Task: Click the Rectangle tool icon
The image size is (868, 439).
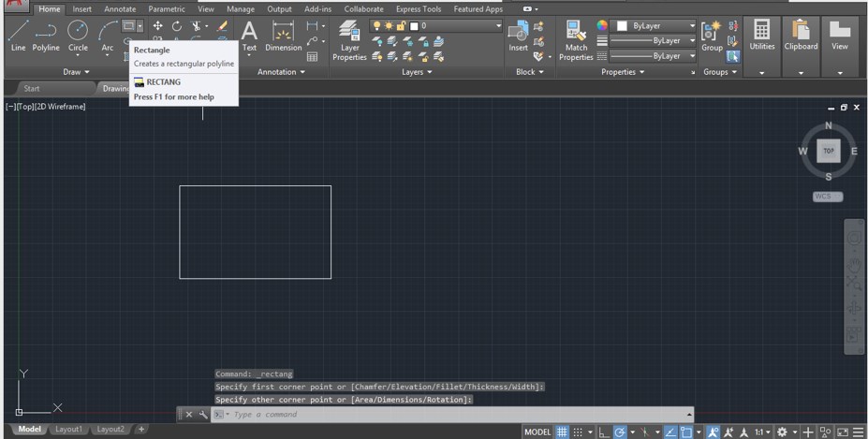Action: 129,25
